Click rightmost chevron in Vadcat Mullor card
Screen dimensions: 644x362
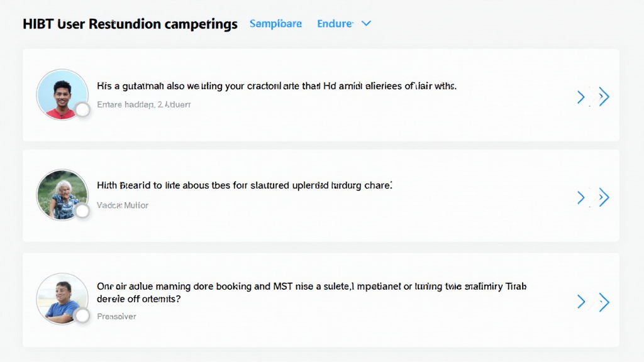click(604, 198)
